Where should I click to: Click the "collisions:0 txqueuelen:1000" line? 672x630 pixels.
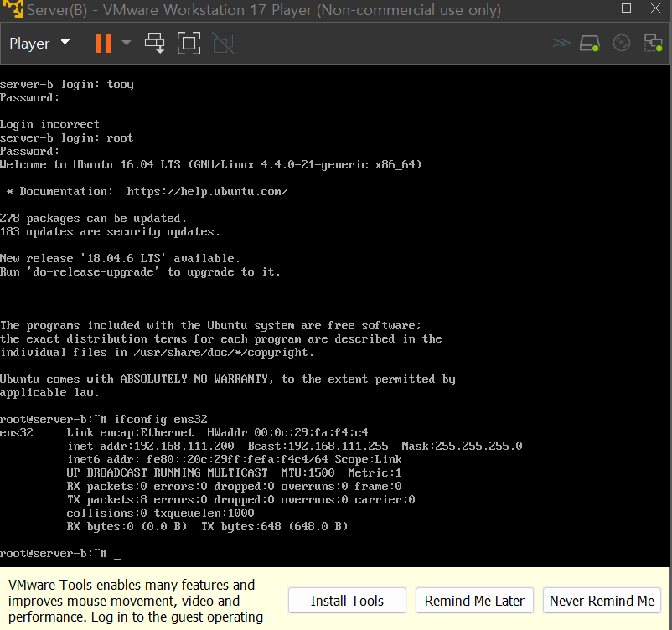(x=160, y=513)
